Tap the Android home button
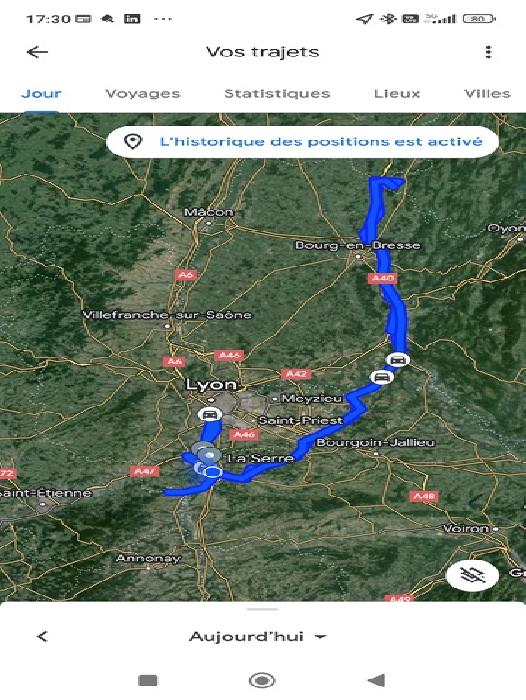The height and width of the screenshot is (700, 526). tap(262, 680)
